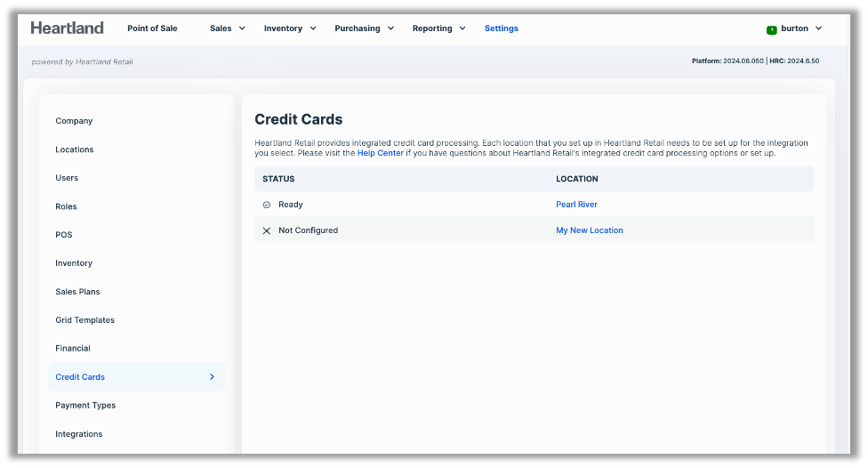Click the Heartland logo
The height and width of the screenshot is (468, 868).
pos(68,28)
